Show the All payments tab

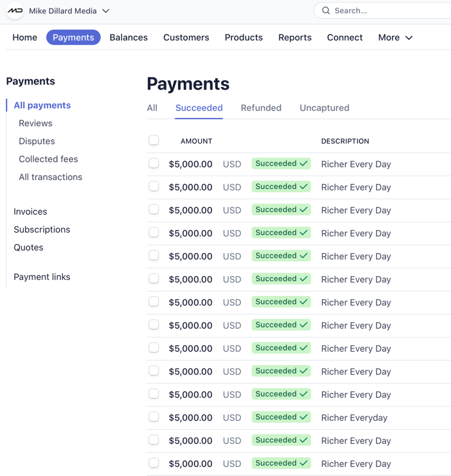[x=152, y=108]
